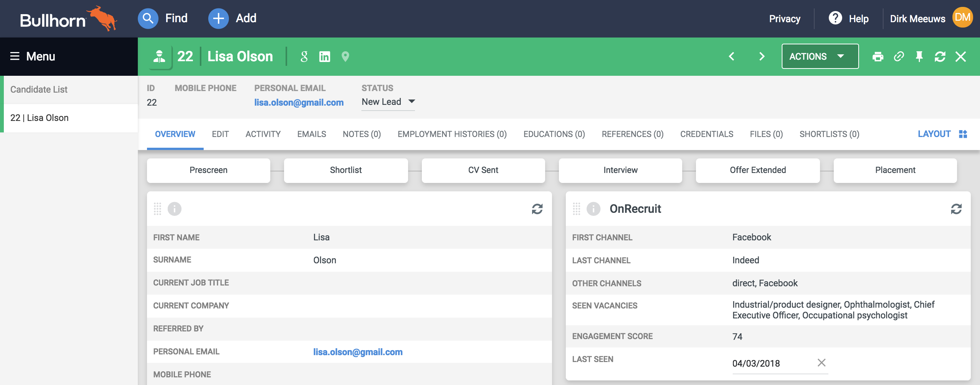The width and height of the screenshot is (980, 385).
Task: Open lisa.olson@gmail.com link in header
Action: coord(299,103)
